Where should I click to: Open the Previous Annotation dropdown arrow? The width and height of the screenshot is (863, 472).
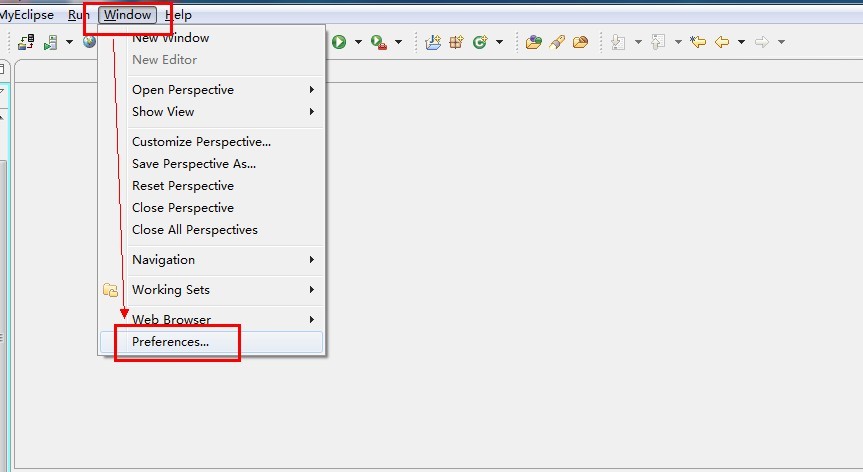[x=678, y=42]
